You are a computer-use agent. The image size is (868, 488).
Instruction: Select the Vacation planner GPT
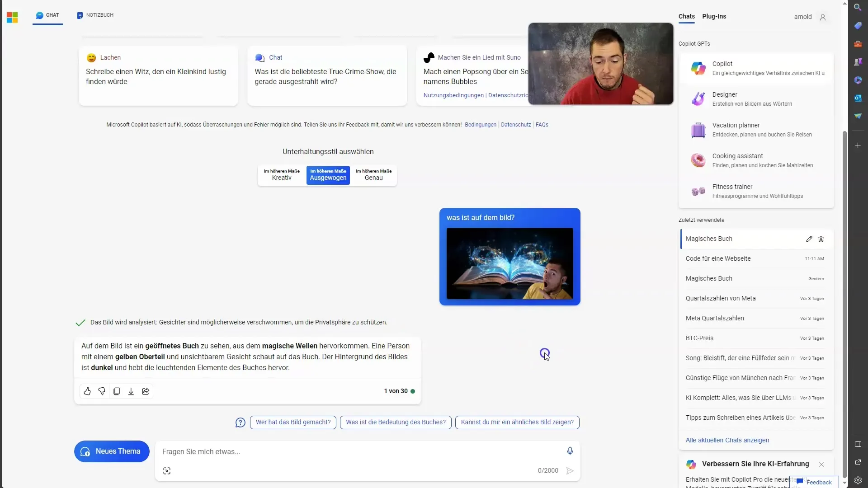click(756, 129)
